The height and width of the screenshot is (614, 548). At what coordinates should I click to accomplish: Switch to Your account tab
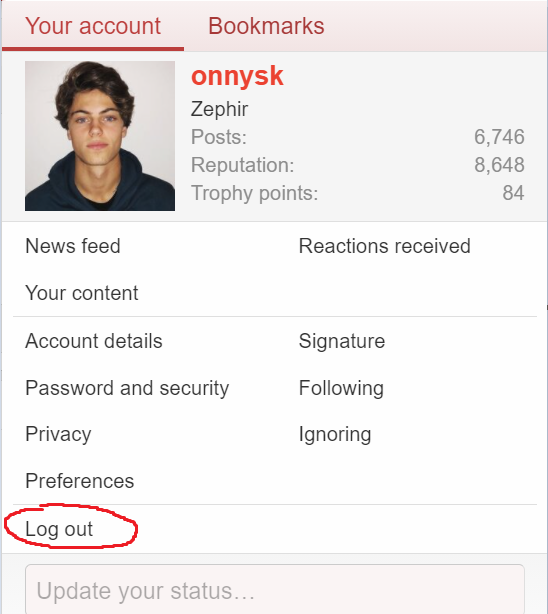(93, 26)
